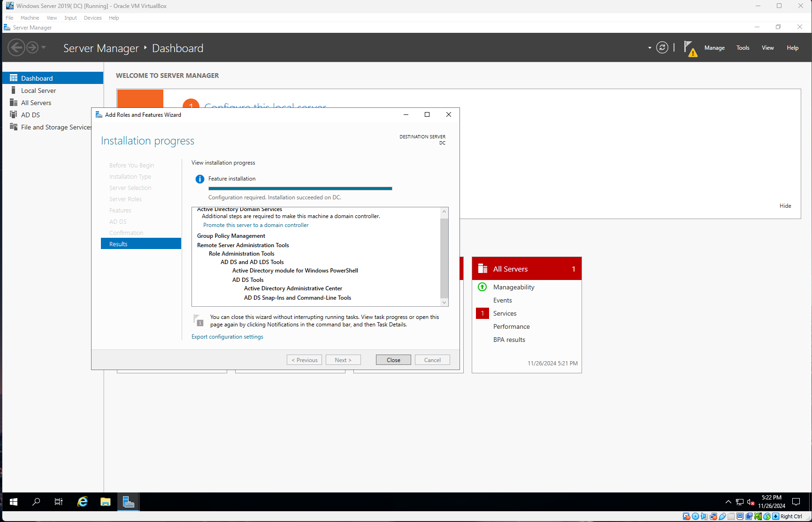Select All Servers in the left pane
The height and width of the screenshot is (522, 812).
tap(53, 103)
